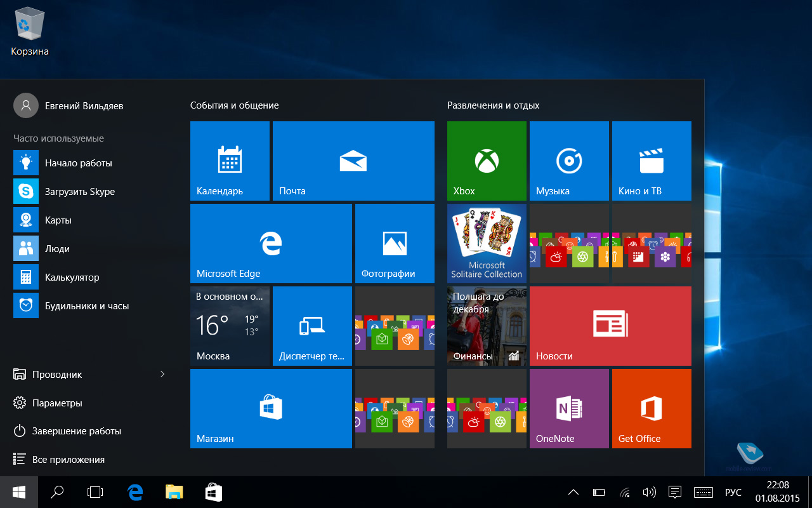Launch the OneNote tile

coord(569,408)
